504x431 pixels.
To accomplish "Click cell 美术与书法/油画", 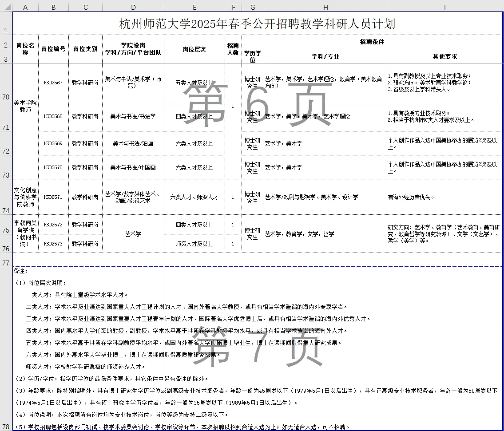I will 133,143.
